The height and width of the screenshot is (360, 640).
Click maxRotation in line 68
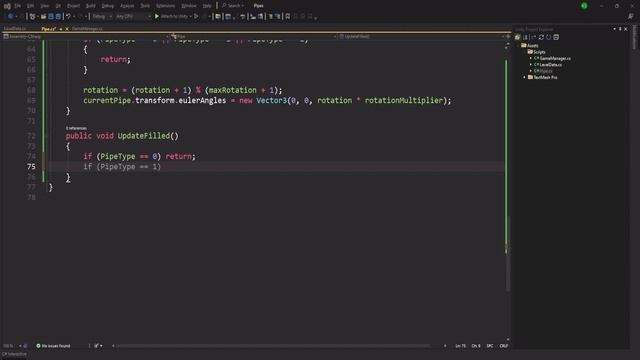pyautogui.click(x=233, y=90)
